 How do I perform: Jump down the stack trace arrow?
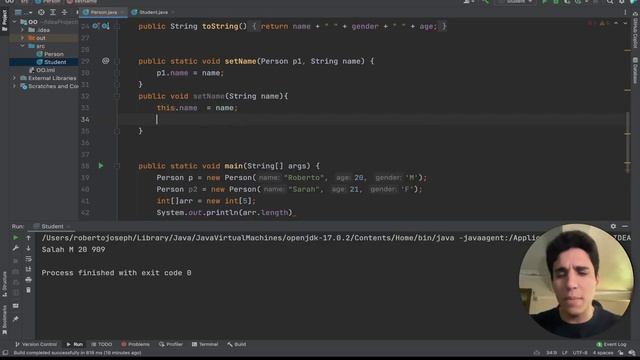[x=28, y=248]
